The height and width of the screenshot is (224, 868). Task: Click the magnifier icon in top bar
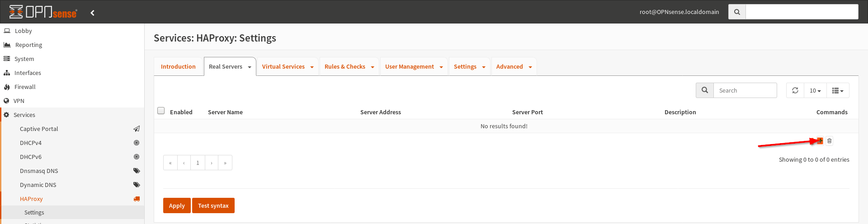tap(737, 12)
